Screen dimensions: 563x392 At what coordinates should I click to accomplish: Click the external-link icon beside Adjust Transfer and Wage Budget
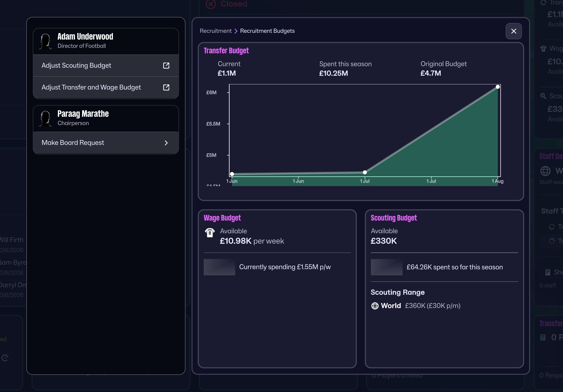tap(166, 87)
